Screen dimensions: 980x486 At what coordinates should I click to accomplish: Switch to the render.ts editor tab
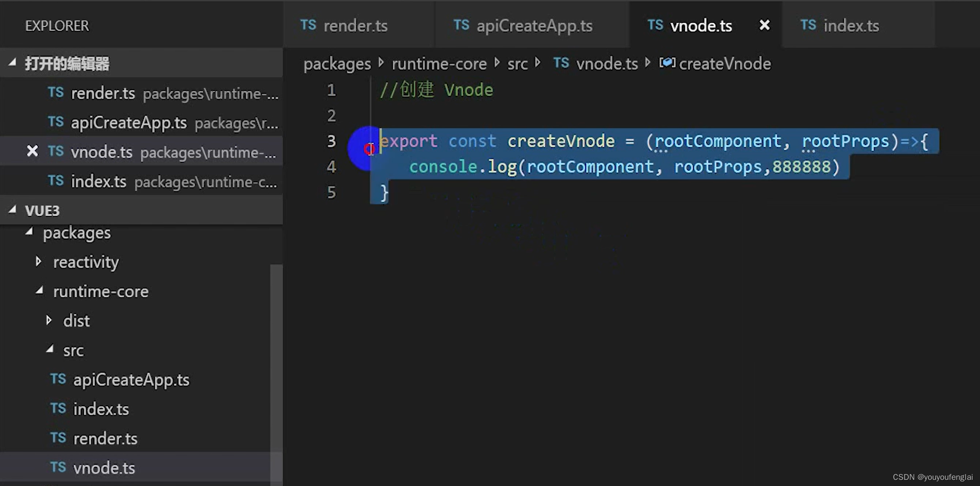point(358,25)
